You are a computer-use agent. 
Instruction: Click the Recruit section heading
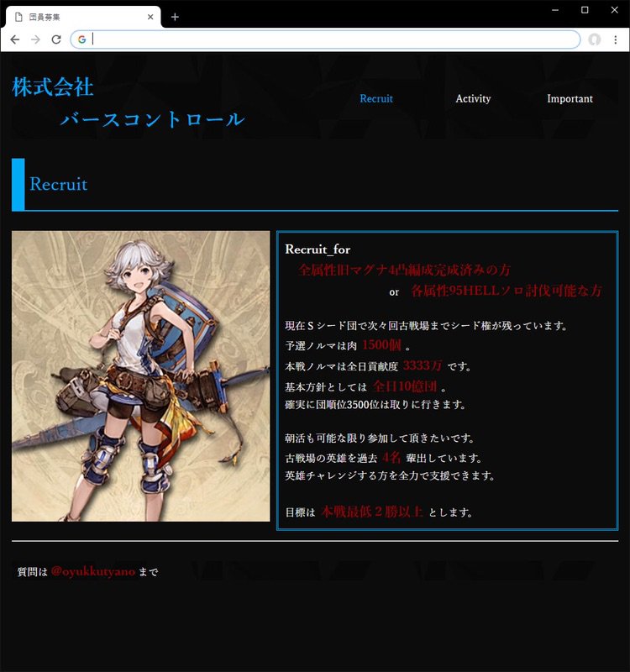[58, 184]
